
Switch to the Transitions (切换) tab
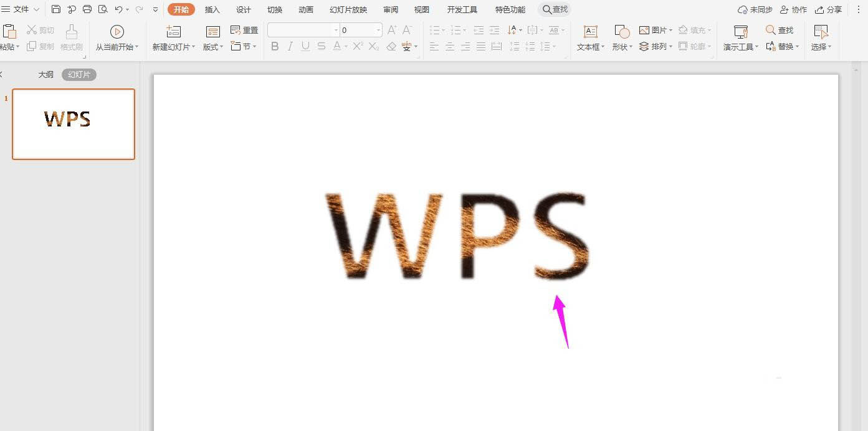pyautogui.click(x=275, y=10)
